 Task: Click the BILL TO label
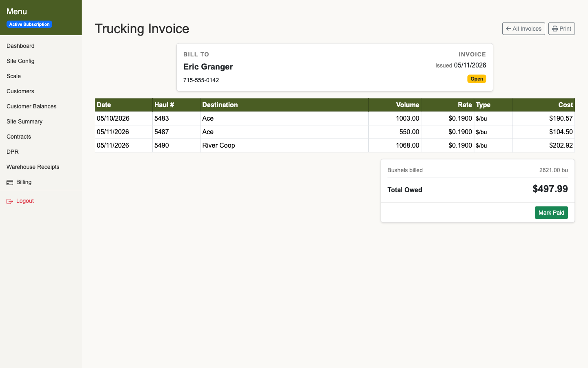pyautogui.click(x=196, y=54)
